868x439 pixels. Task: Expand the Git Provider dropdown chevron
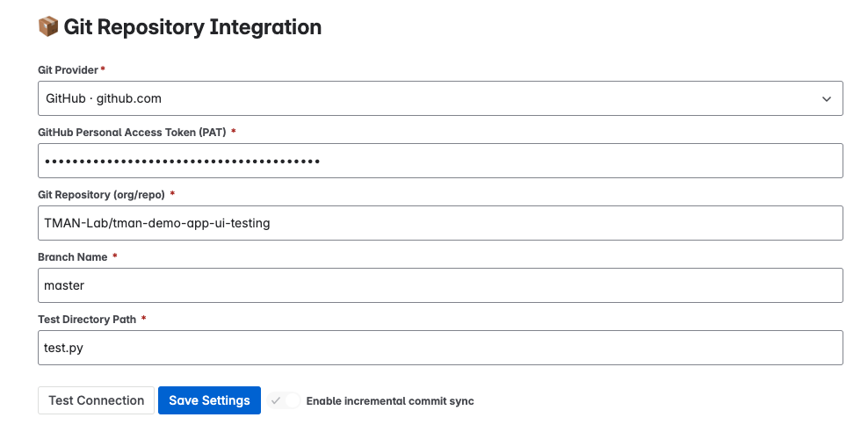pos(827,99)
